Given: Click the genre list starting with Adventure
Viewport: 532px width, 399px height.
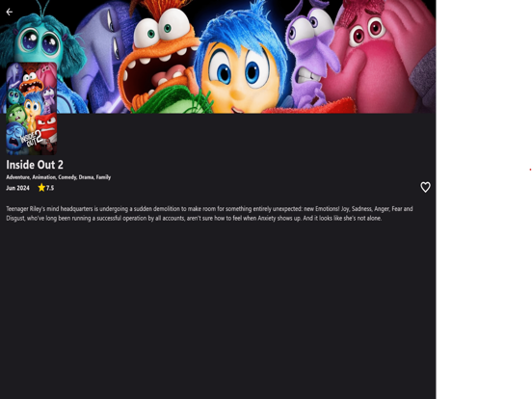Looking at the screenshot, I should pos(59,177).
